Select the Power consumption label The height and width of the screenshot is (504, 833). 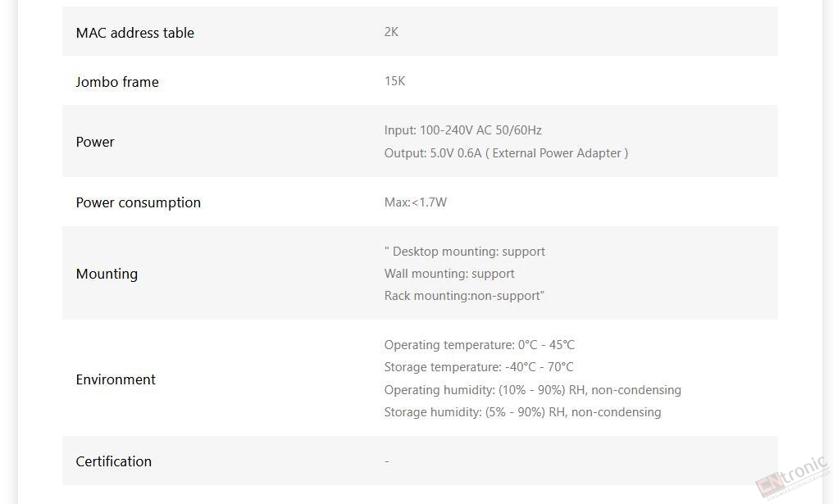click(138, 203)
